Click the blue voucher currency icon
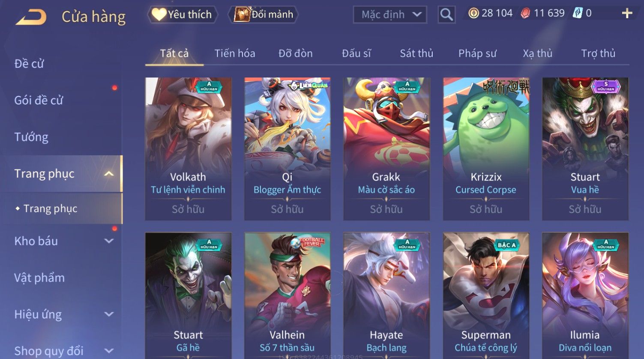The width and height of the screenshot is (644, 359). click(578, 13)
